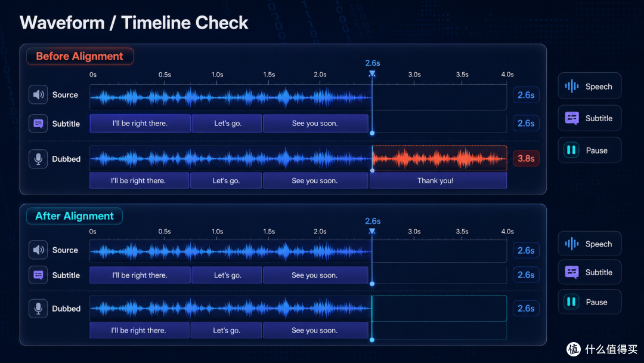
Task: Click the 1.0s ruler tick in Before Alignment
Action: coord(217,82)
